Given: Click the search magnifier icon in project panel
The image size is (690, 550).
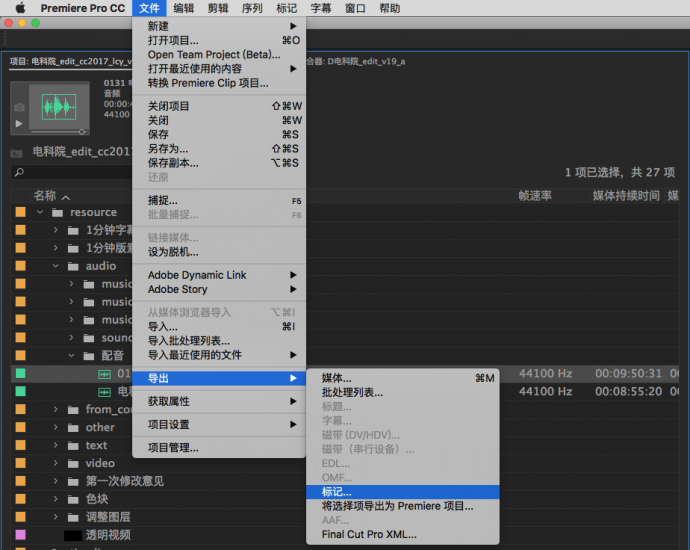Looking at the screenshot, I should [19, 172].
